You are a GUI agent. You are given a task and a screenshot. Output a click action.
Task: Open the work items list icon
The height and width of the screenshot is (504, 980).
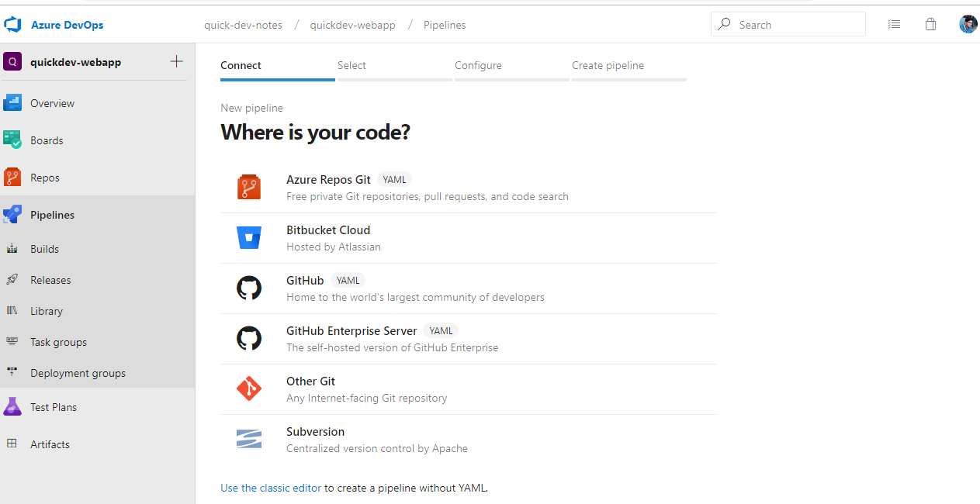[894, 25]
